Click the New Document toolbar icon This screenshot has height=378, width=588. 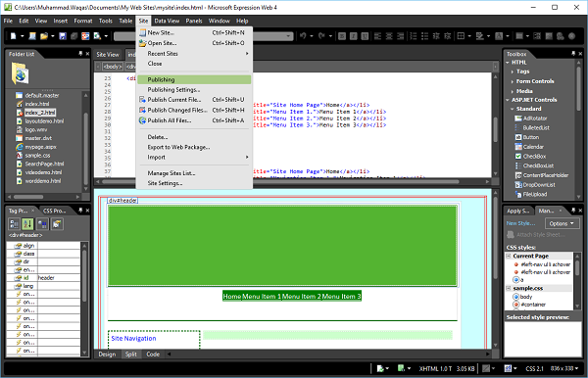[14, 36]
